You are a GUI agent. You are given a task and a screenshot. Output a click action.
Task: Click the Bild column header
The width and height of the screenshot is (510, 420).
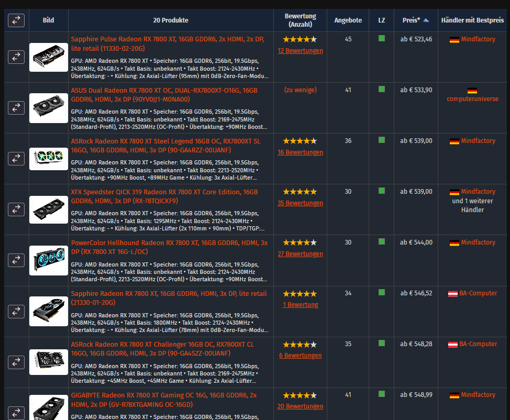(49, 20)
